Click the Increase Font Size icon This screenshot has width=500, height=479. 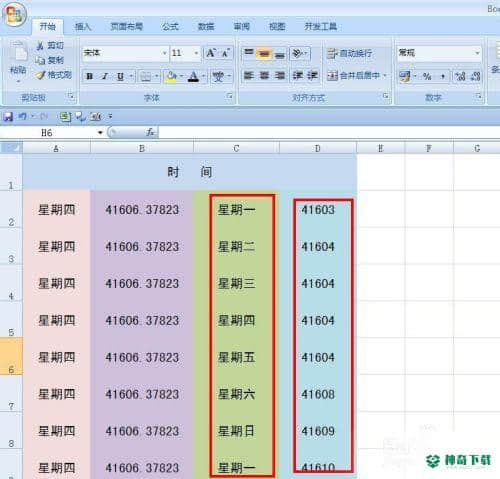(x=211, y=53)
